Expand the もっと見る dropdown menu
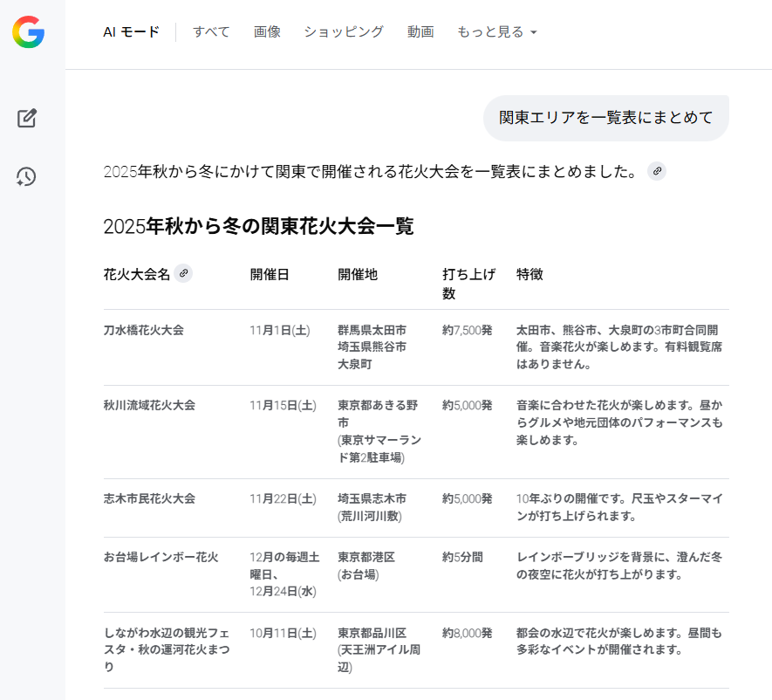This screenshot has height=700, width=772. [496, 32]
